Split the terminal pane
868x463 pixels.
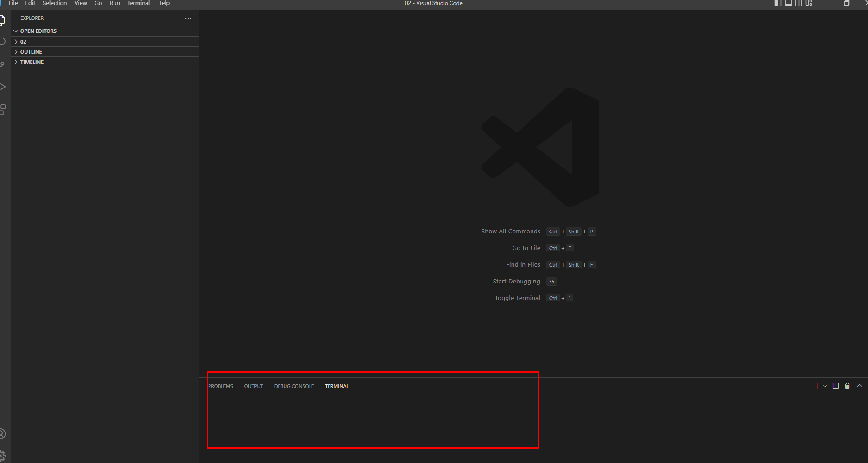point(836,386)
